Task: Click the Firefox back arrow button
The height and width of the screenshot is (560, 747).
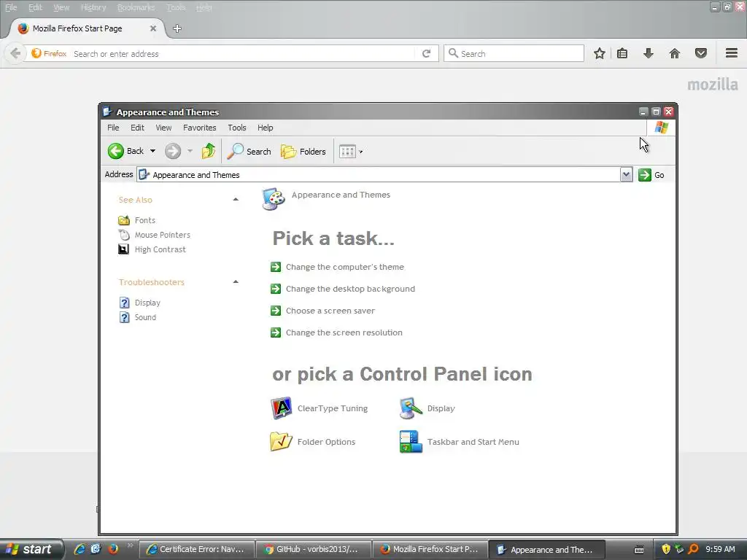Action: pos(15,53)
